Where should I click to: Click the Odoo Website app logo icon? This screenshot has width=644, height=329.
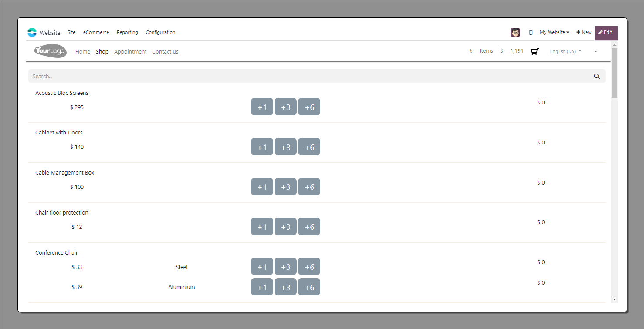(x=32, y=32)
